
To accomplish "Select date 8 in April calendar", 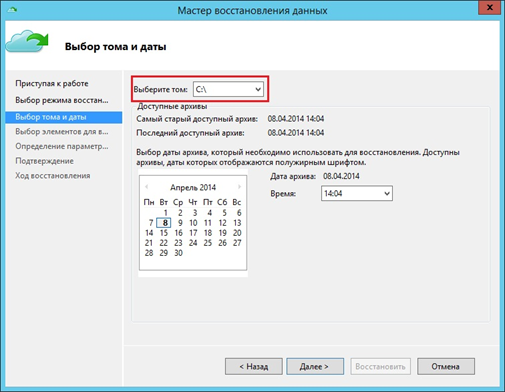I will pyautogui.click(x=164, y=223).
